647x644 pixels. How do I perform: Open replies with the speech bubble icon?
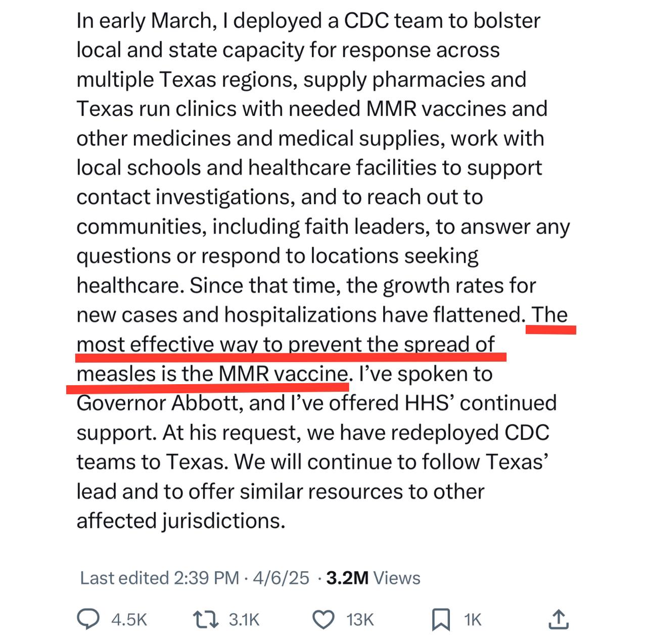pyautogui.click(x=88, y=619)
